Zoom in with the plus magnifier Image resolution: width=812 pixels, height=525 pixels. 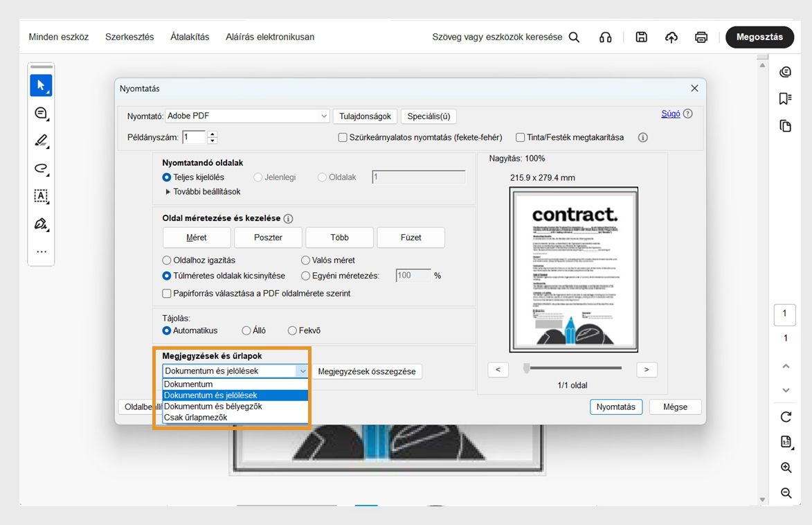point(786,468)
